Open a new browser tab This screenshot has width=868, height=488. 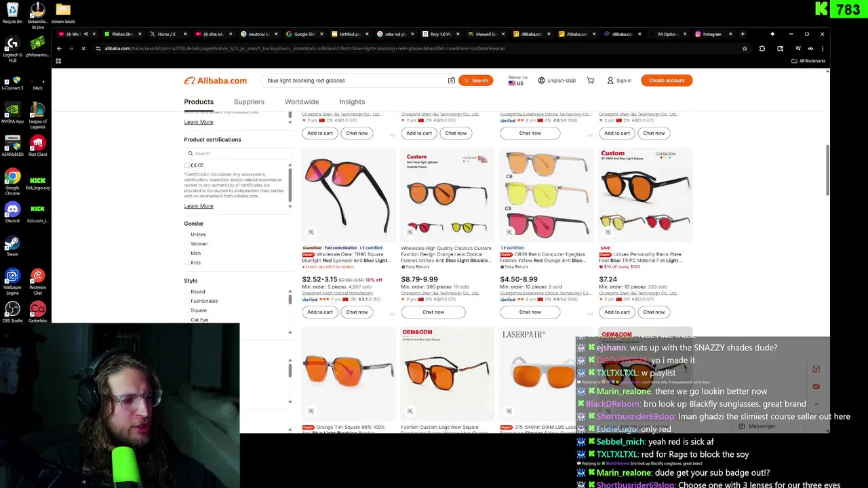click(x=743, y=34)
